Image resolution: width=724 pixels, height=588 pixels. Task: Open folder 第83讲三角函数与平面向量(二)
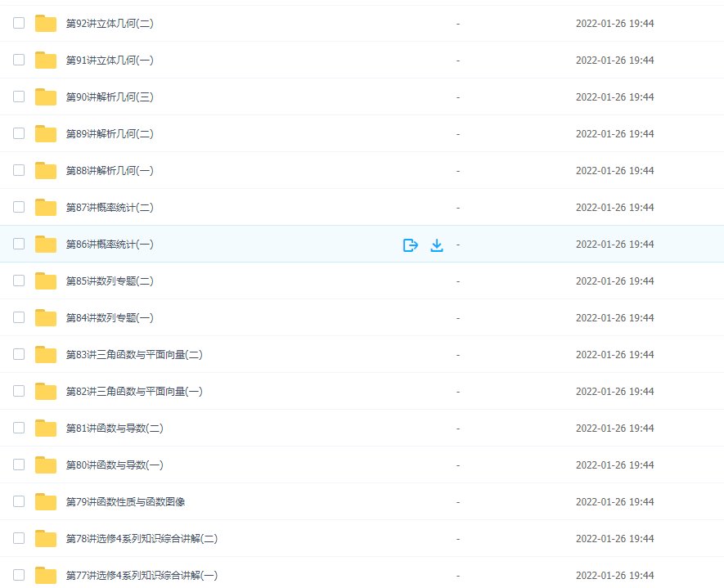[x=134, y=354]
